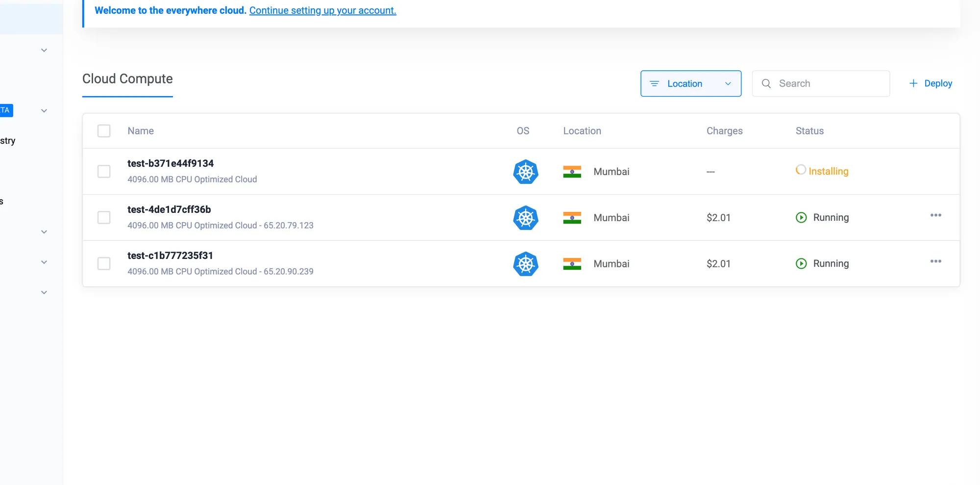Click the Running play icon for test-4de1d7cff36b
Viewport: 980px width, 485px height.
[x=801, y=218]
